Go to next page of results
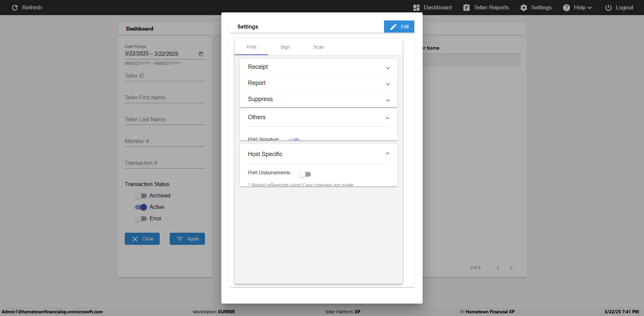This screenshot has height=316, width=644. 511,268
